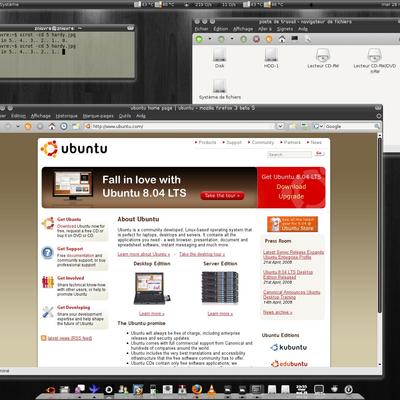Open back-history arrow in file browser toolbar

click(210, 39)
